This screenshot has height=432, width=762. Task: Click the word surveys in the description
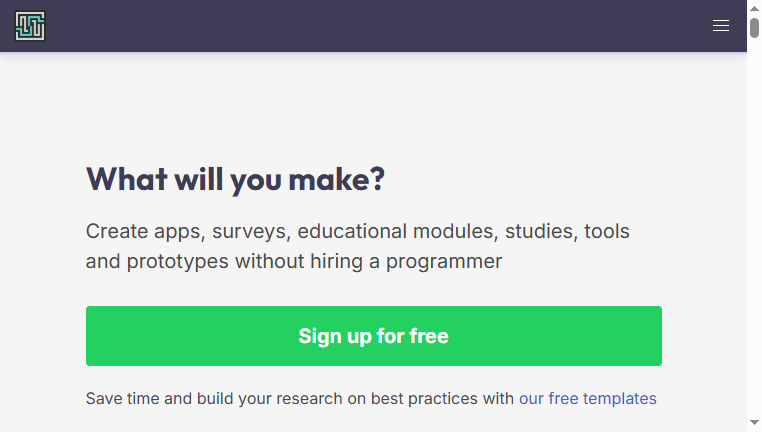click(x=251, y=231)
